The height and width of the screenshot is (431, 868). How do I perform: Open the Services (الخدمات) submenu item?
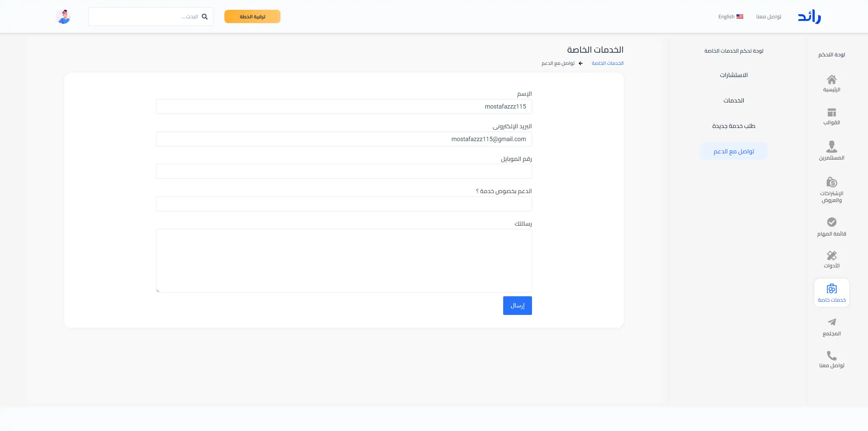(734, 100)
